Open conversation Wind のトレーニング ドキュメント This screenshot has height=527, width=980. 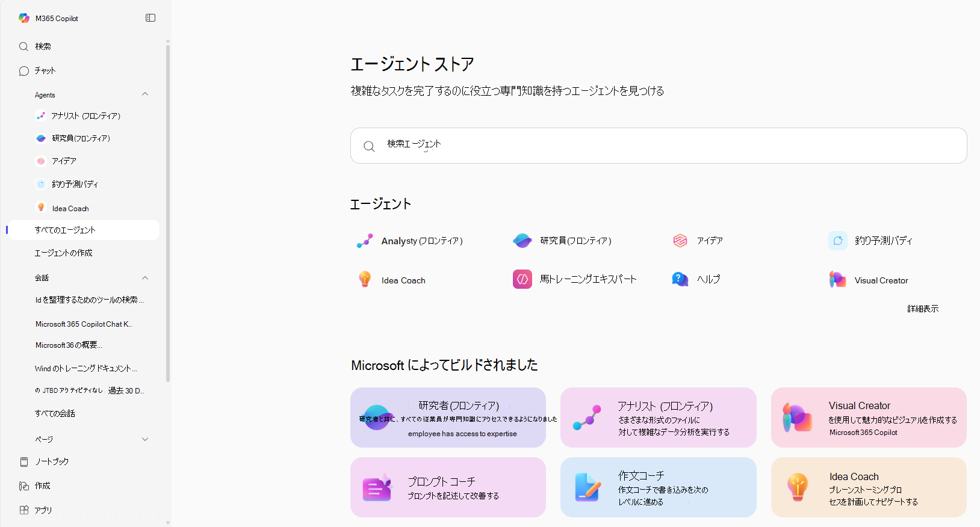(x=85, y=368)
